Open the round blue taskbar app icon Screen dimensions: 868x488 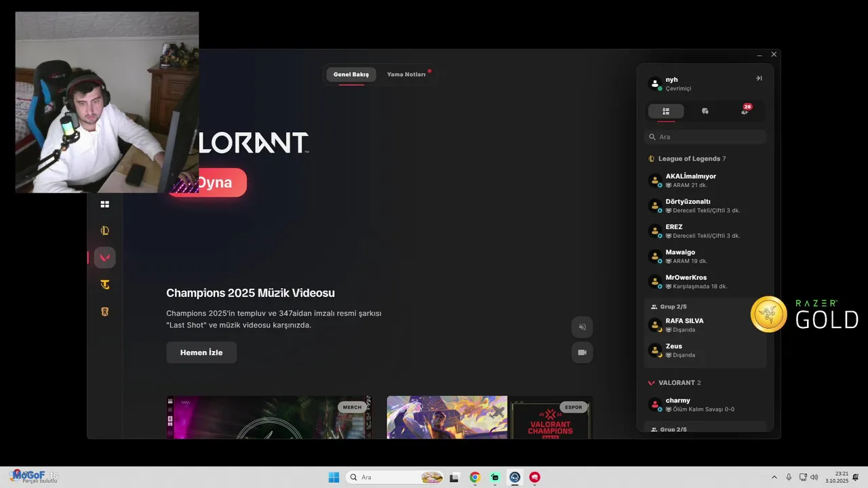[515, 477]
